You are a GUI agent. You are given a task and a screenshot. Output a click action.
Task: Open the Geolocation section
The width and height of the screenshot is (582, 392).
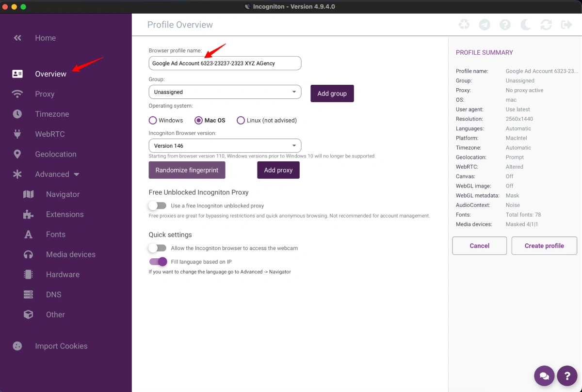point(56,154)
